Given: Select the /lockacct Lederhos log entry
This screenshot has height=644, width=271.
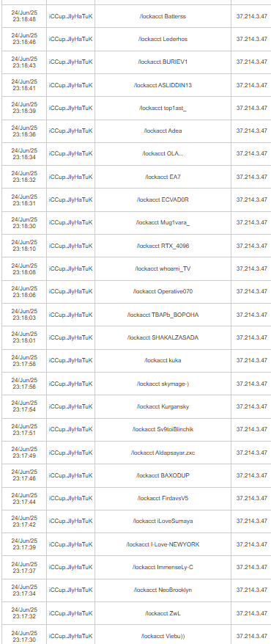Looking at the screenshot, I should tap(163, 39).
